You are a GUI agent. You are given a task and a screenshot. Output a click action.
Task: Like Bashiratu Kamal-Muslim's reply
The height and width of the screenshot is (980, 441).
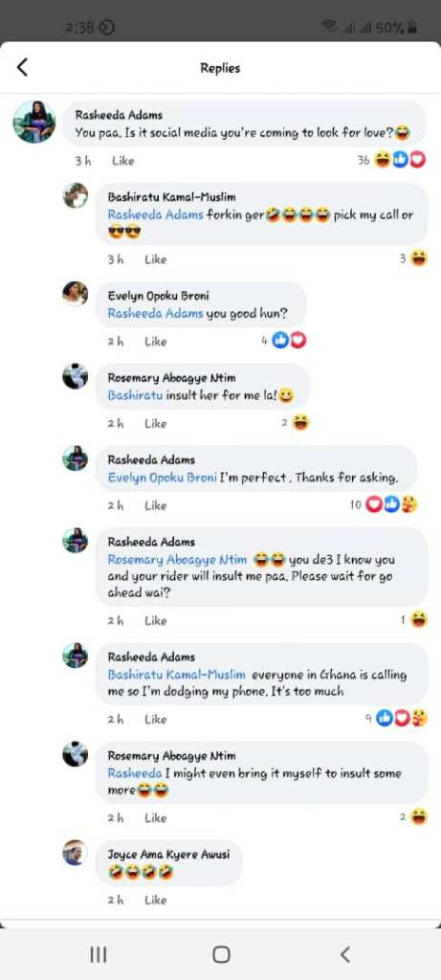[156, 258]
